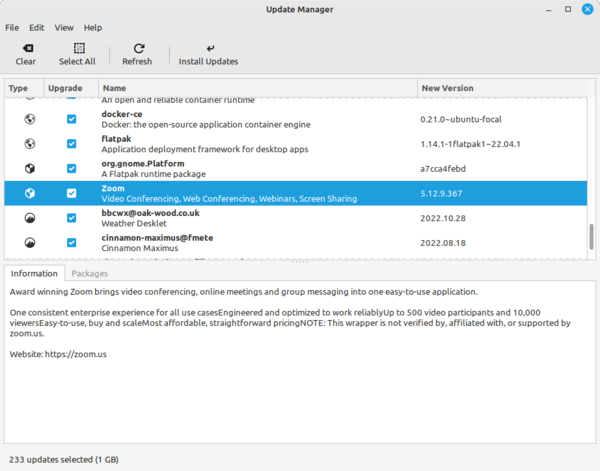Open the Edit menu

[x=37, y=27]
